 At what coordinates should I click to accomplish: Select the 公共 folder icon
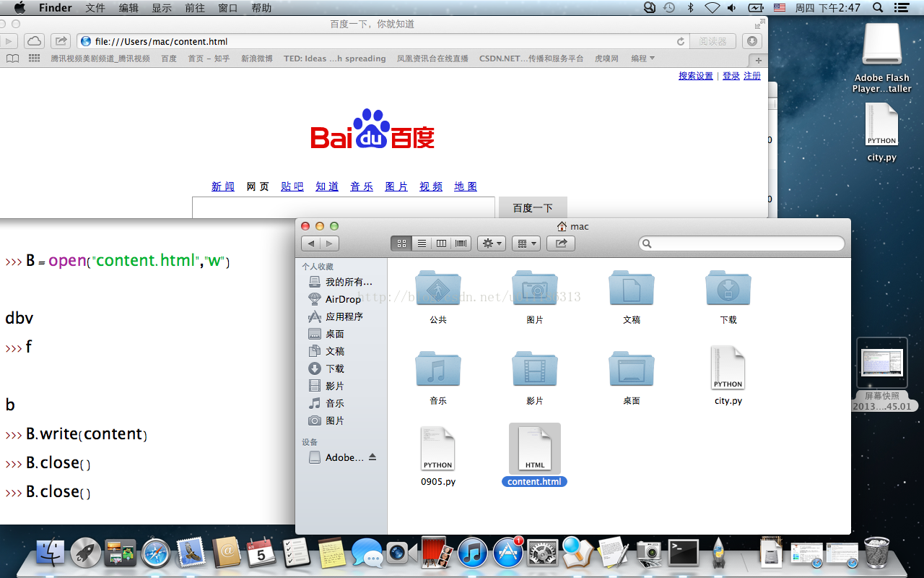pyautogui.click(x=438, y=289)
